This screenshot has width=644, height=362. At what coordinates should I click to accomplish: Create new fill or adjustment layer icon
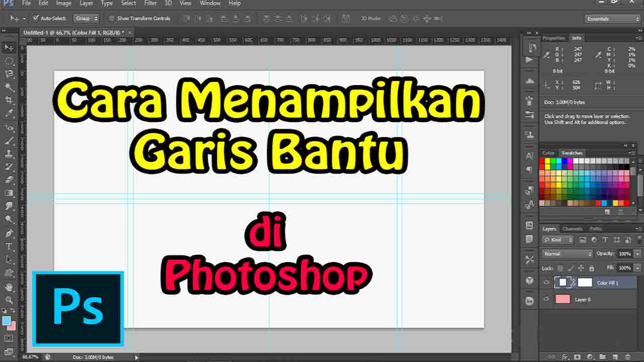point(590,357)
